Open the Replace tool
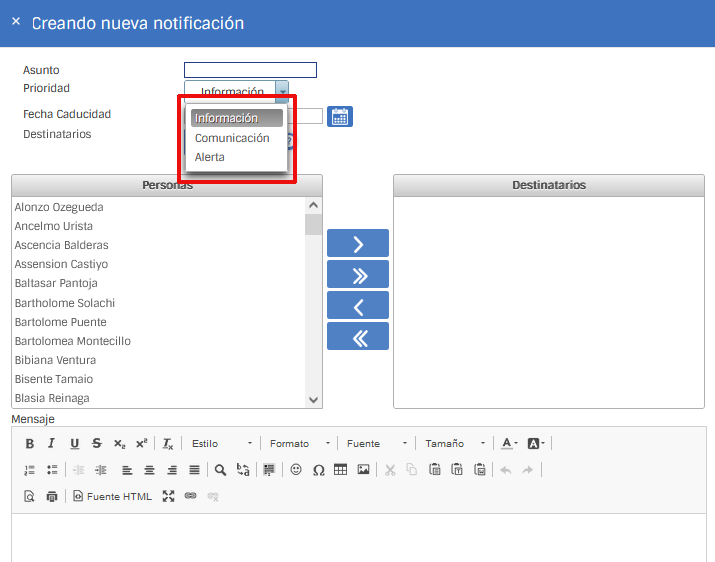Image resolution: width=715 pixels, height=562 pixels. [x=243, y=470]
